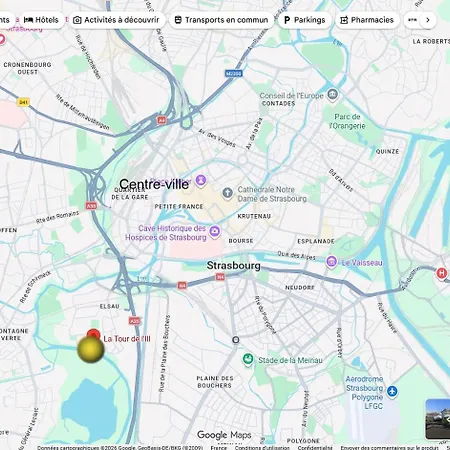Select the Conseil de l'Europe label
Screen dimensions: 450x450
coord(291,96)
